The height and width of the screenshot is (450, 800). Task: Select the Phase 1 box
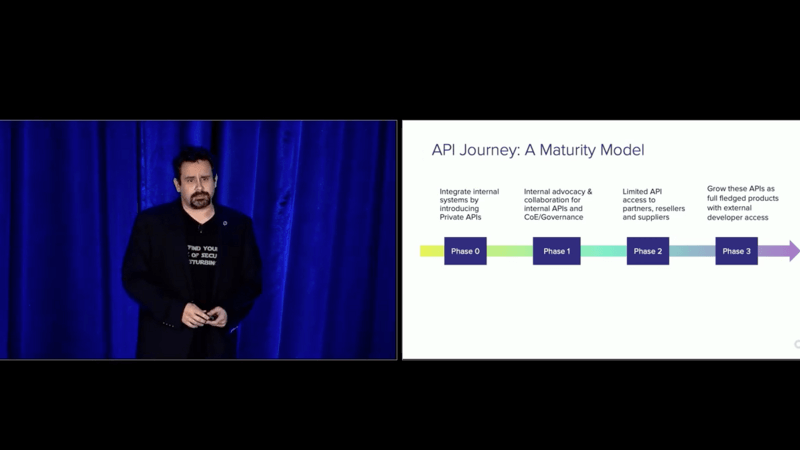[x=556, y=251]
